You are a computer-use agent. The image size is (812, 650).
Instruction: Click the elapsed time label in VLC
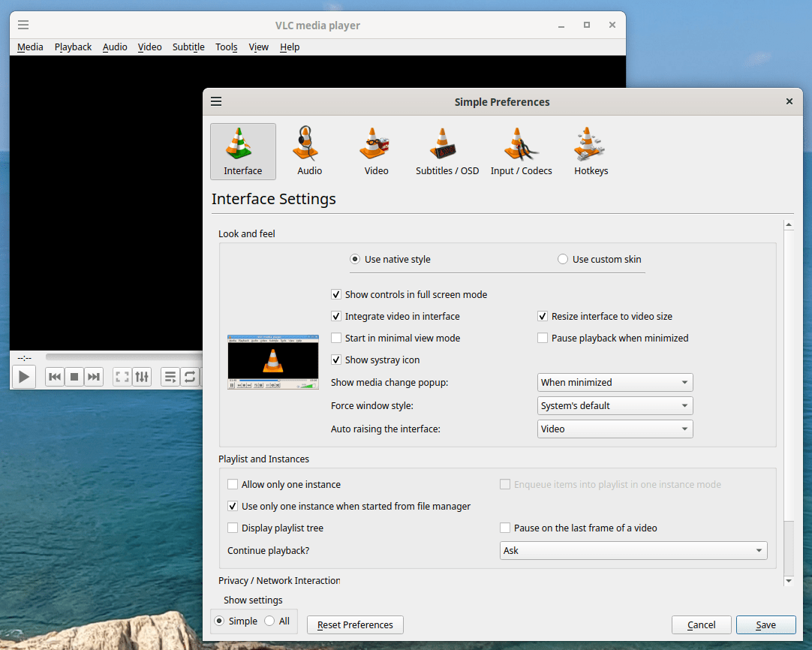pyautogui.click(x=24, y=357)
